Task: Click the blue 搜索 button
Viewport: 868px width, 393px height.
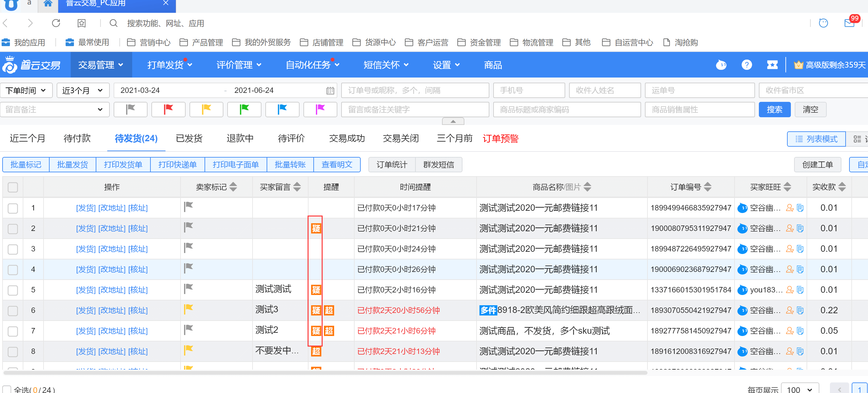Action: [x=774, y=109]
